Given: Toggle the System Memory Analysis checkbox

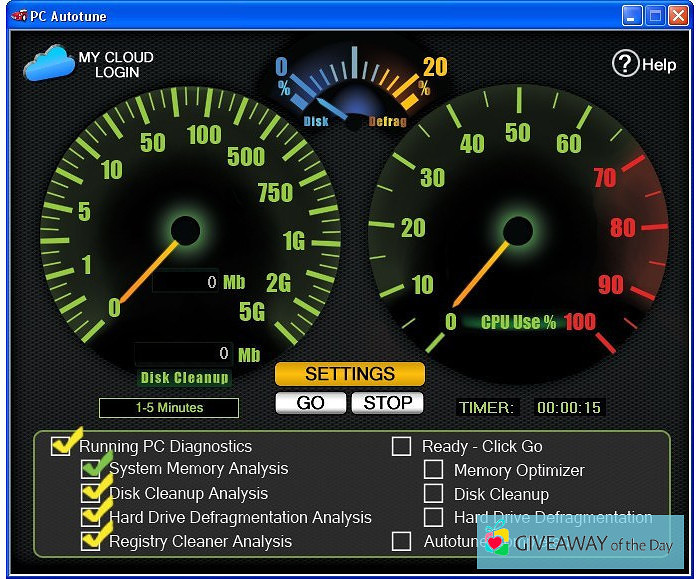Looking at the screenshot, I should click(92, 469).
